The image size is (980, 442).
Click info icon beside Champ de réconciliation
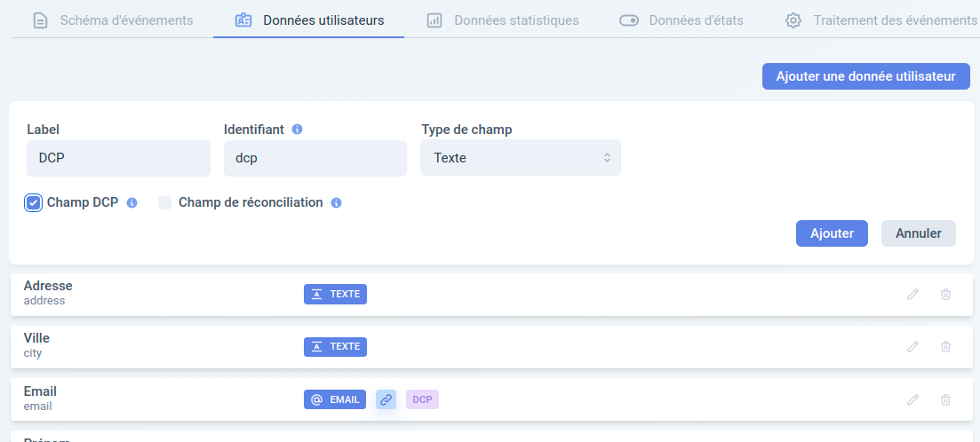[x=336, y=203]
